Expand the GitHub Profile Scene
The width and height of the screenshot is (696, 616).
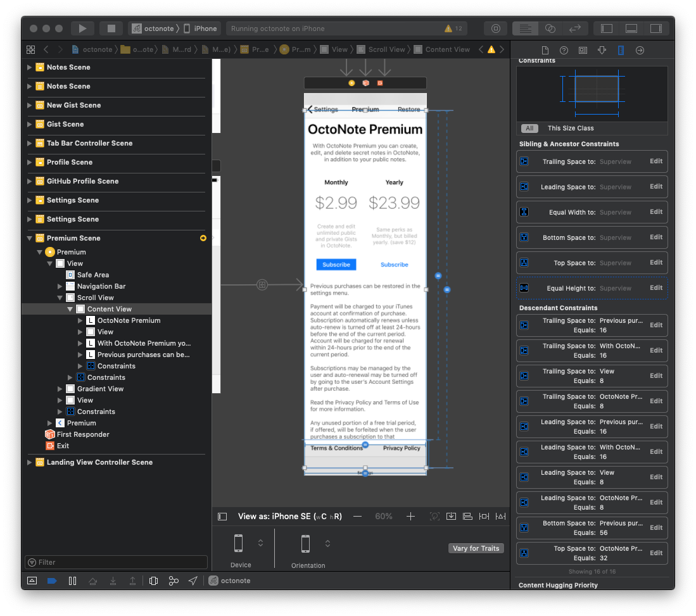(x=29, y=181)
